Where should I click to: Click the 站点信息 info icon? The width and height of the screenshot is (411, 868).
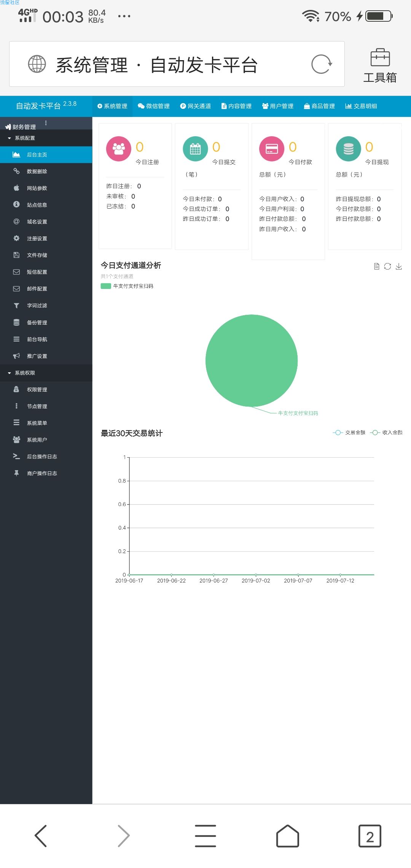[16, 205]
